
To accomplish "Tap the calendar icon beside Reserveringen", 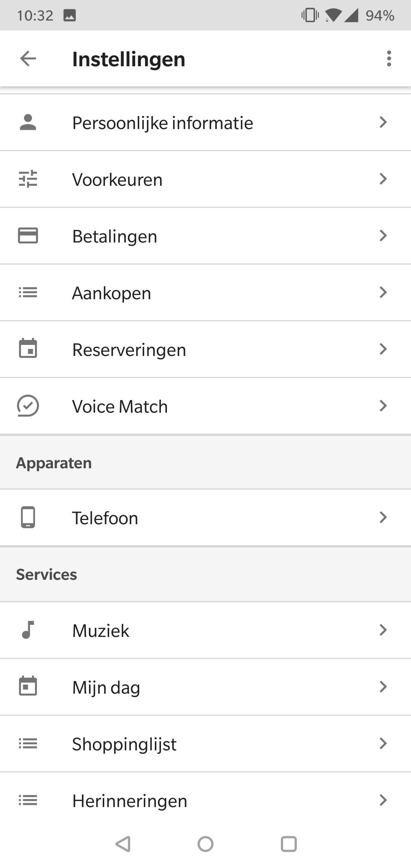I will (x=28, y=349).
